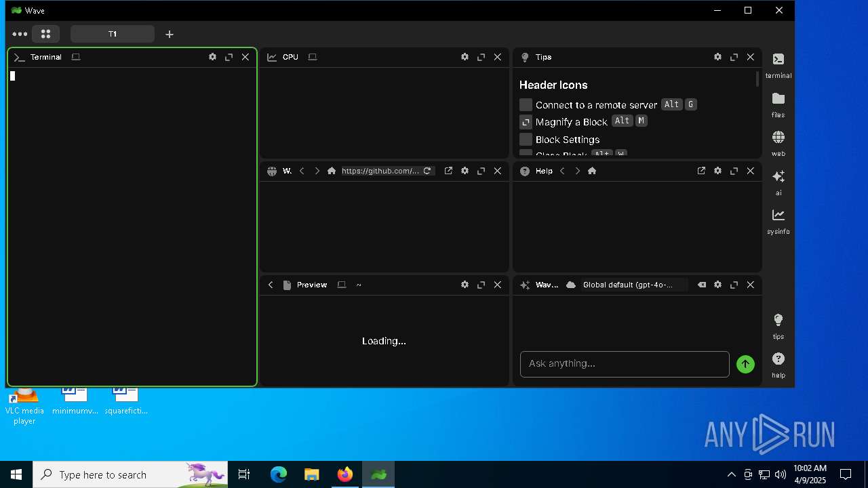Viewport: 868px width, 488px height.
Task: Click 'Connect to a remote server' tip
Action: [x=596, y=105]
